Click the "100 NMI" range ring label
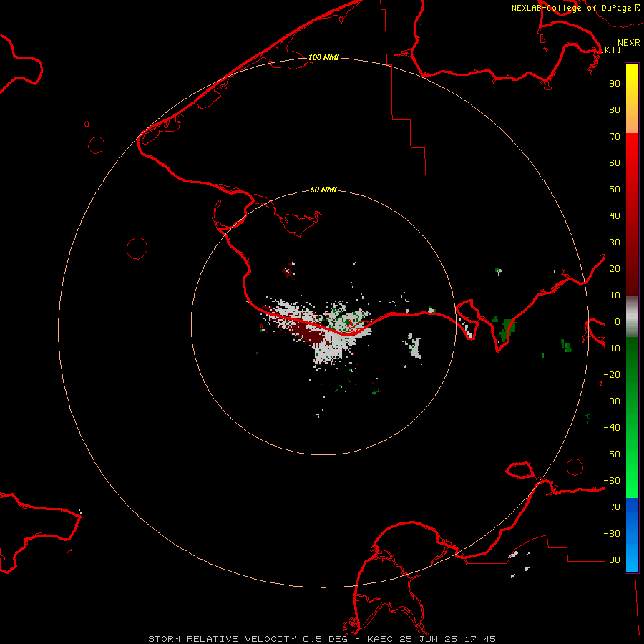This screenshot has height=644, width=644. point(323,57)
